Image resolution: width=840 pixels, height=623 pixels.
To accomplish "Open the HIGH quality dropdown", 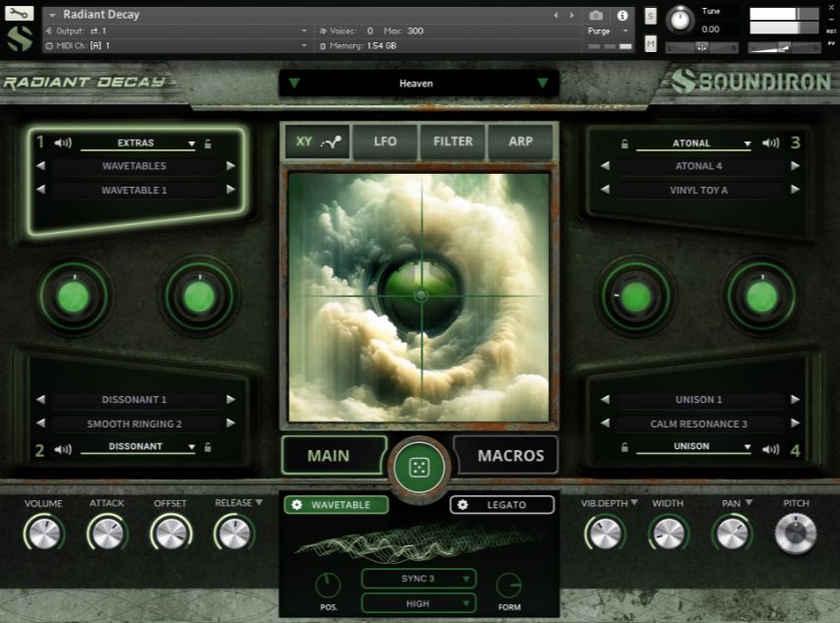I will coord(417,602).
